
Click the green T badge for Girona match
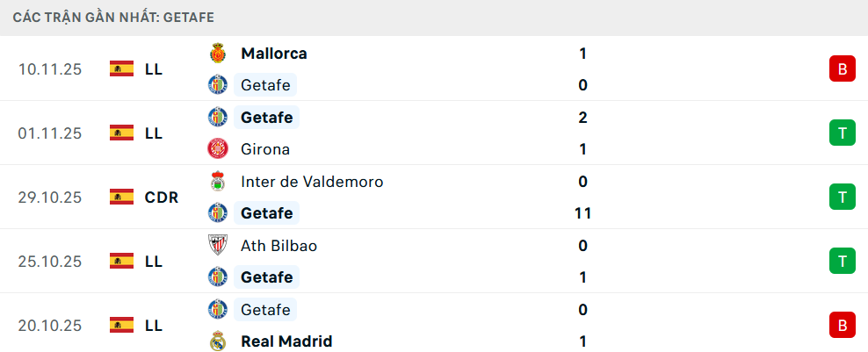[842, 133]
